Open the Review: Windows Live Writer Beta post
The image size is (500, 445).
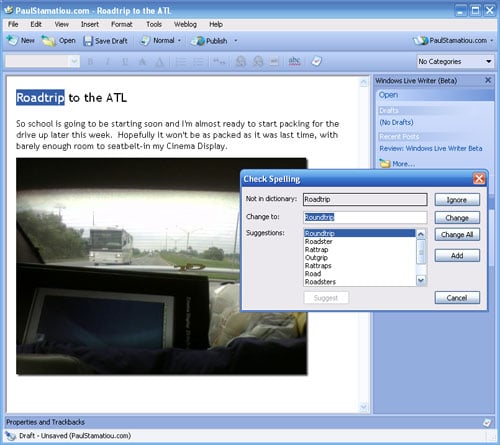(x=431, y=148)
